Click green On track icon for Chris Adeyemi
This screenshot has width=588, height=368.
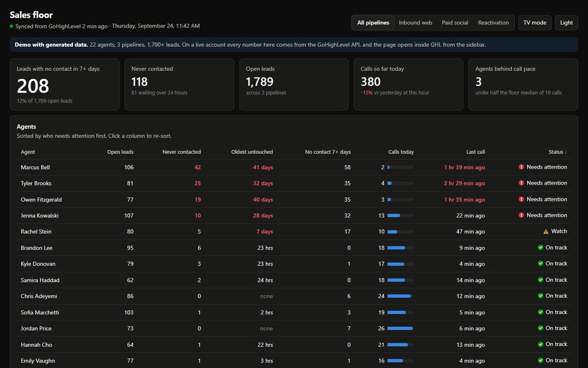540,296
